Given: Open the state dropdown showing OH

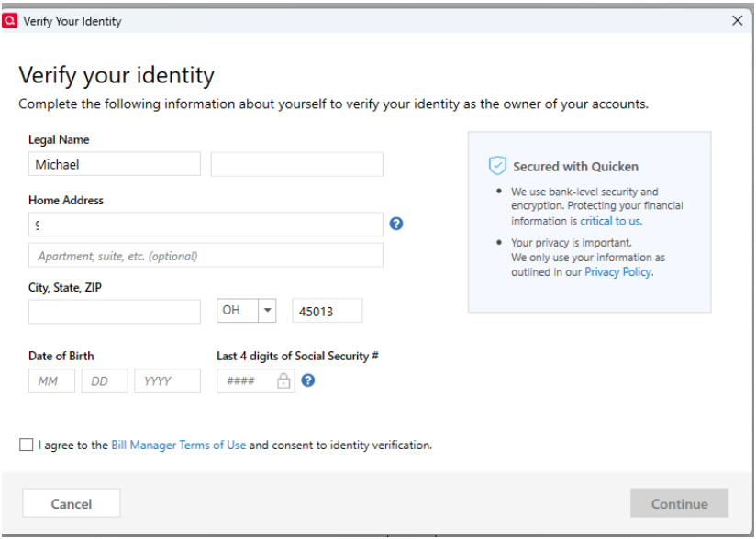Looking at the screenshot, I should (x=268, y=311).
